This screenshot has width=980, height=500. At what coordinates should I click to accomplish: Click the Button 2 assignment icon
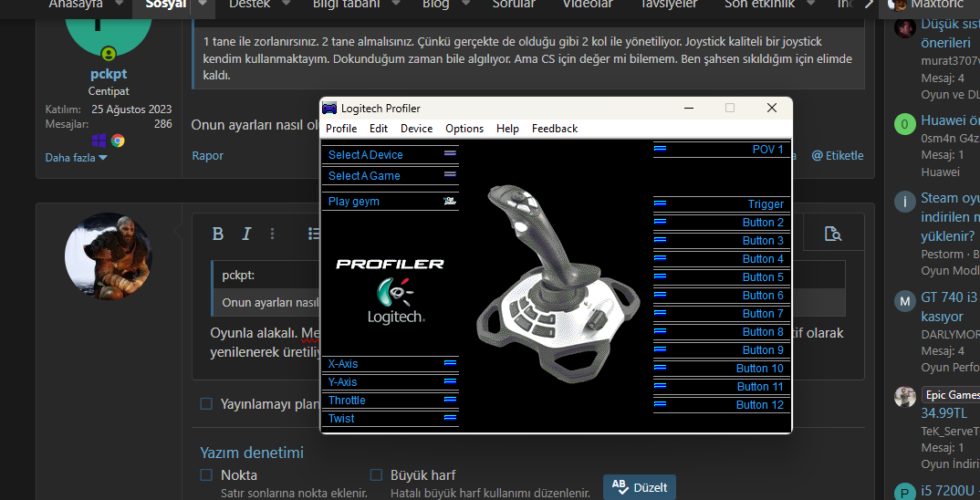coord(660,221)
